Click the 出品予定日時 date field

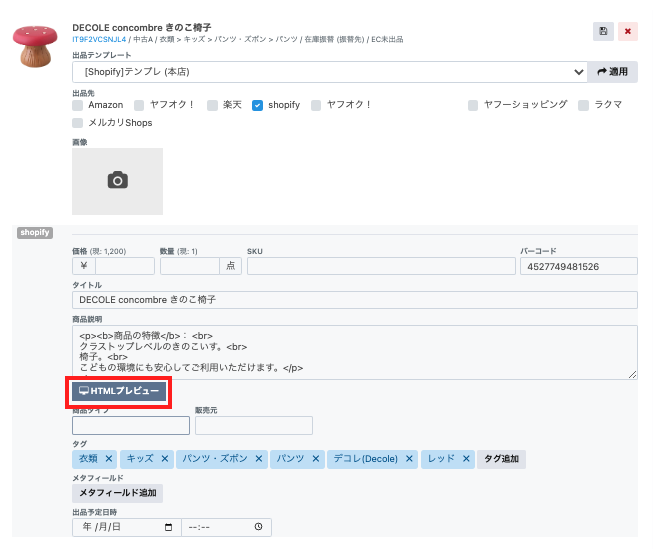pyautogui.click(x=126, y=527)
